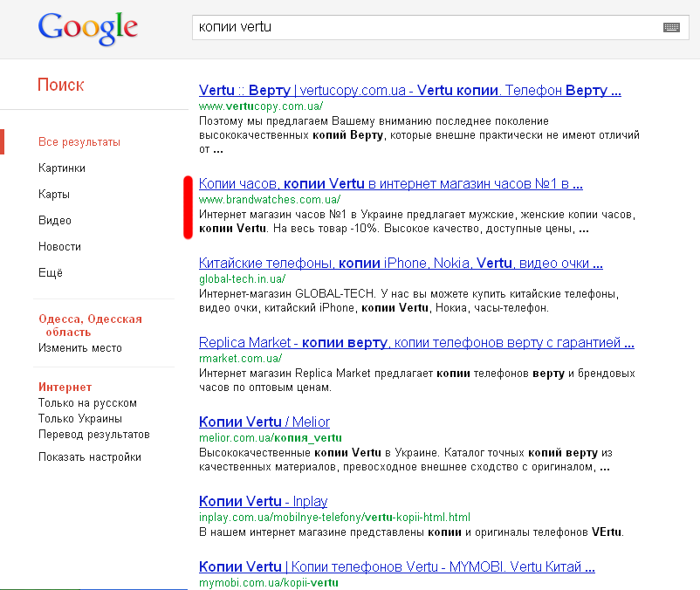Open 'Копии Vertu | Копии телефонов Vertu - MYMOBI' result

click(x=397, y=566)
